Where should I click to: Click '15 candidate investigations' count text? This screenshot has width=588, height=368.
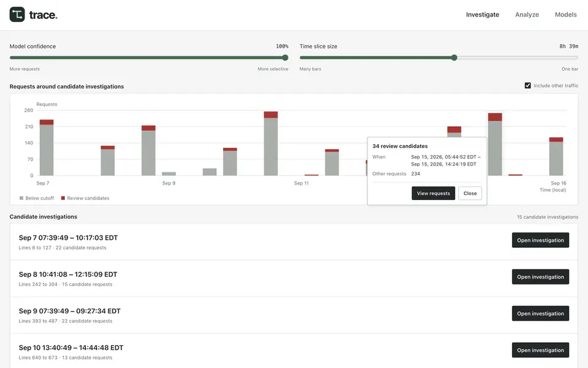click(x=547, y=217)
